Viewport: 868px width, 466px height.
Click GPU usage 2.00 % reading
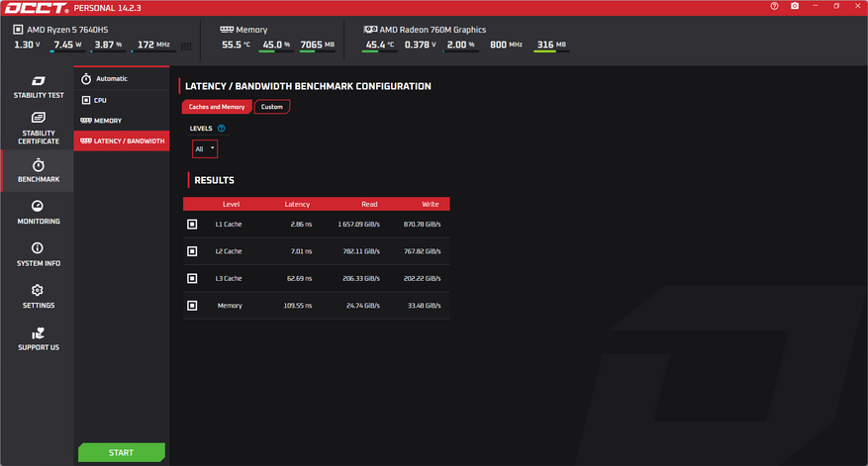tap(460, 45)
